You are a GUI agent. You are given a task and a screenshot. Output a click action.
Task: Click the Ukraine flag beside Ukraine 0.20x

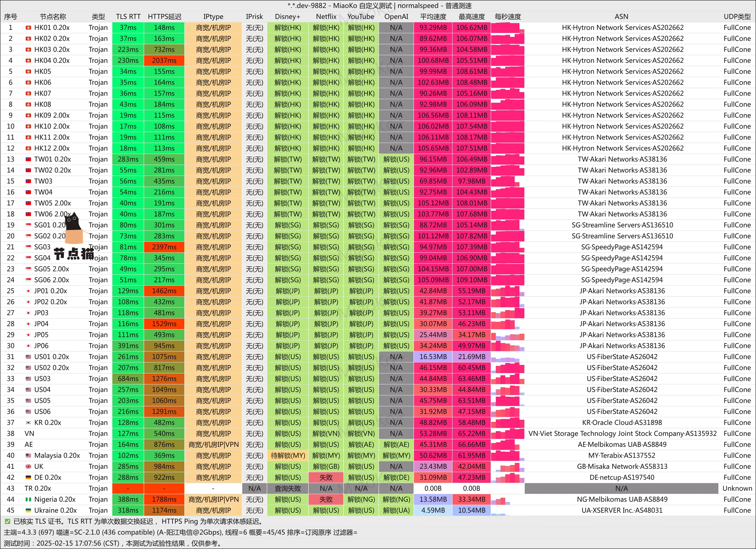(28, 510)
